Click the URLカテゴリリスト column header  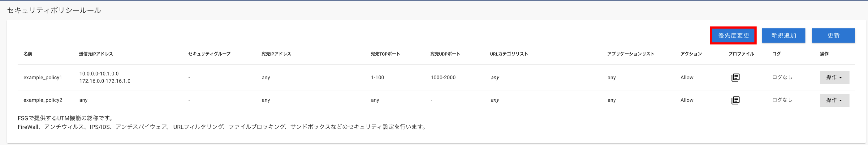(509, 54)
